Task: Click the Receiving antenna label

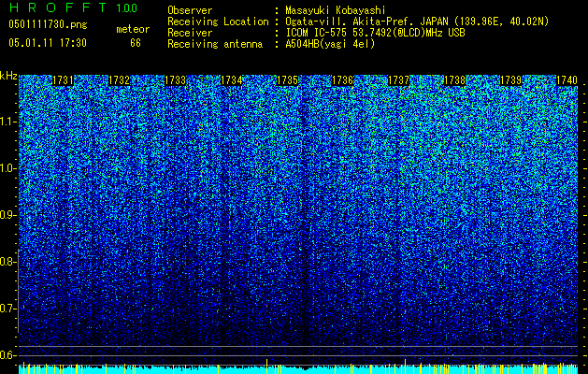Action: (215, 44)
